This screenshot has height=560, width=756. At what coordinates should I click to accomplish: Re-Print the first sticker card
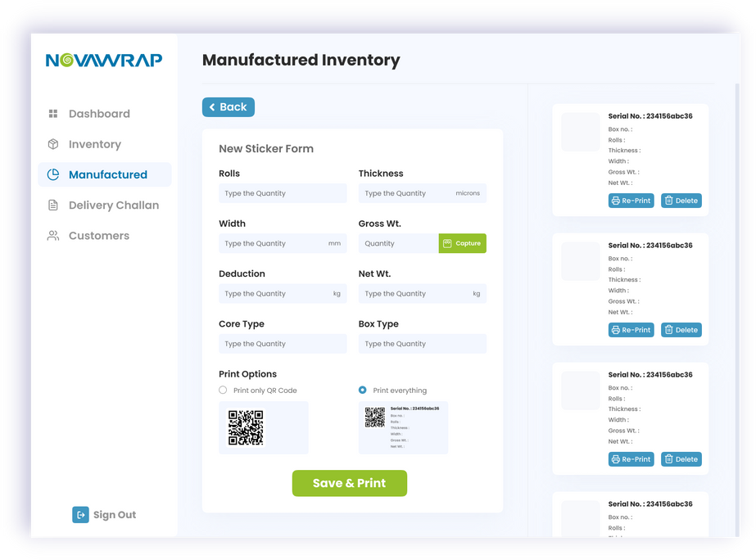(631, 201)
